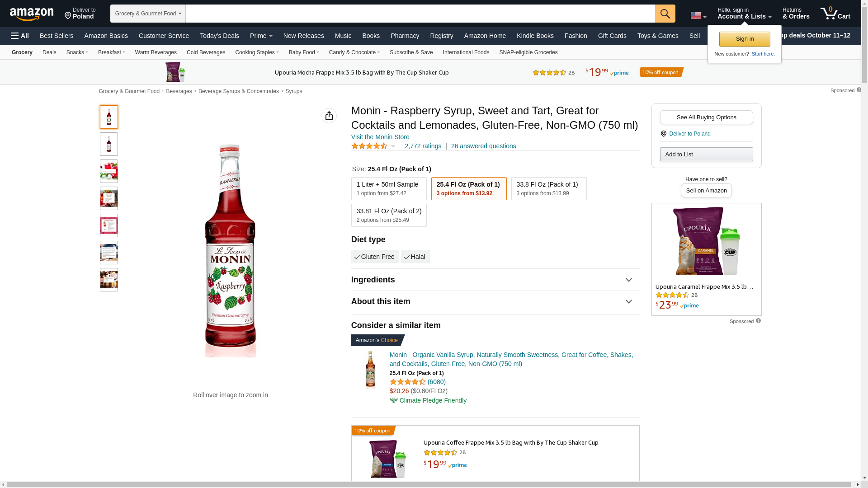This screenshot has height=488, width=868.
Task: Select the second product thumbnail image
Action: click(108, 144)
